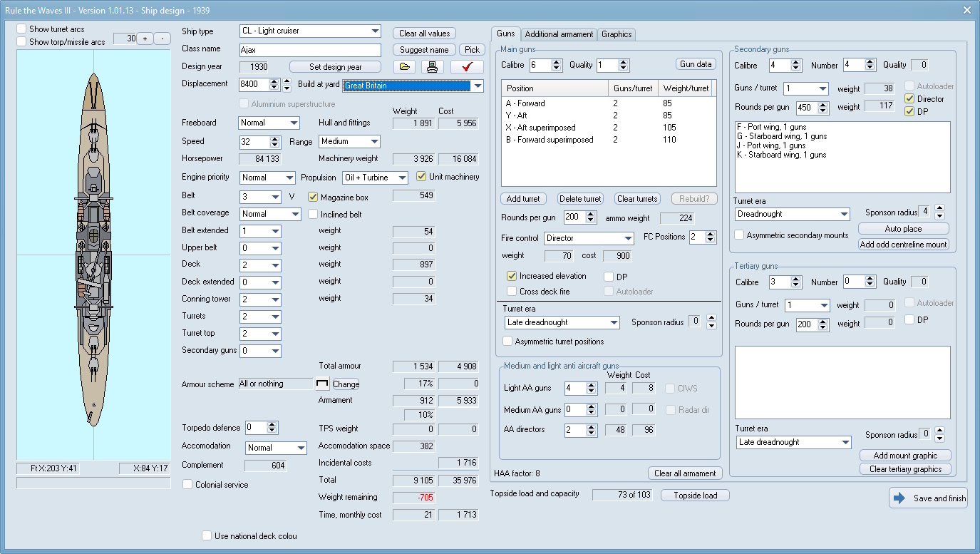Open the Fire control Director dropdown
This screenshot has height=554, width=980.
(x=628, y=238)
